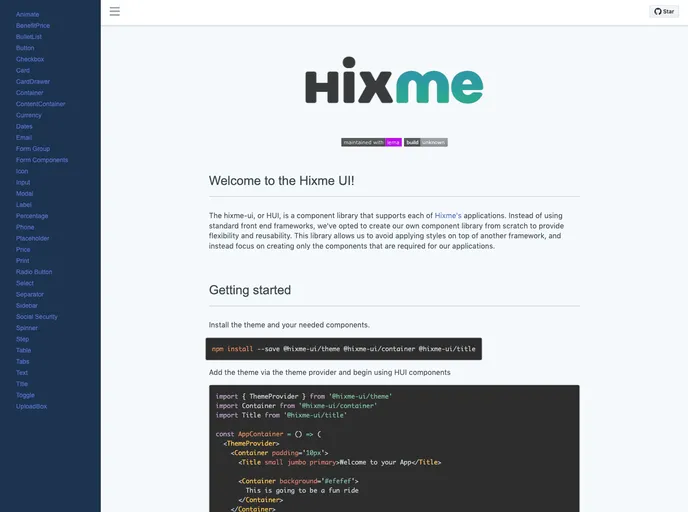Open Social Security component page
The width and height of the screenshot is (688, 512).
(37, 316)
